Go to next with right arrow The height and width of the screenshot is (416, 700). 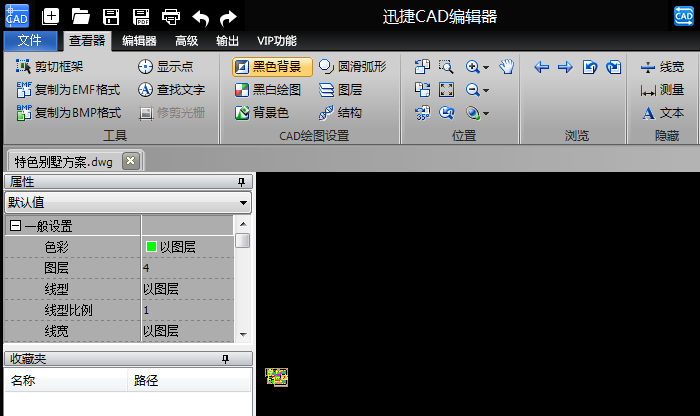(565, 67)
